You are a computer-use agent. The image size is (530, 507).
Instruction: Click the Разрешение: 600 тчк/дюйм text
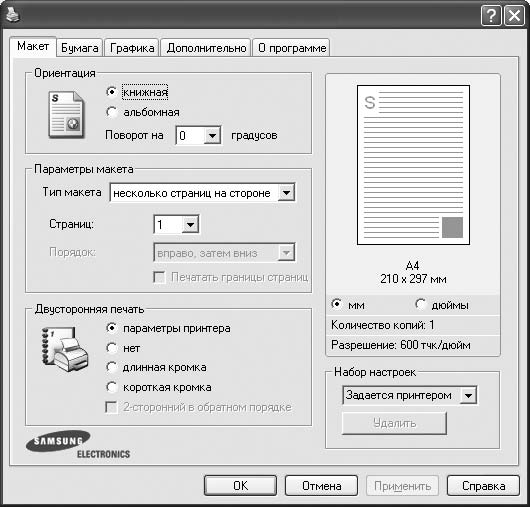point(401,345)
